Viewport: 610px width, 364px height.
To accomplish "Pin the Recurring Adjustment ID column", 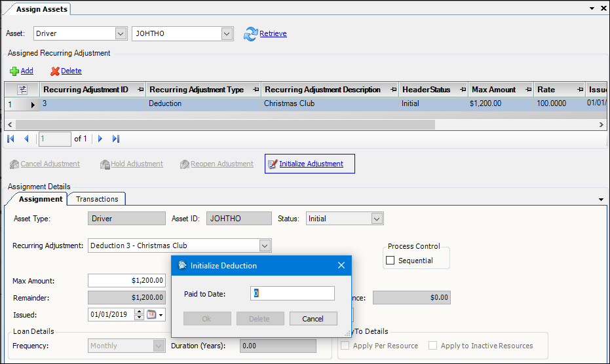I will coord(142,90).
